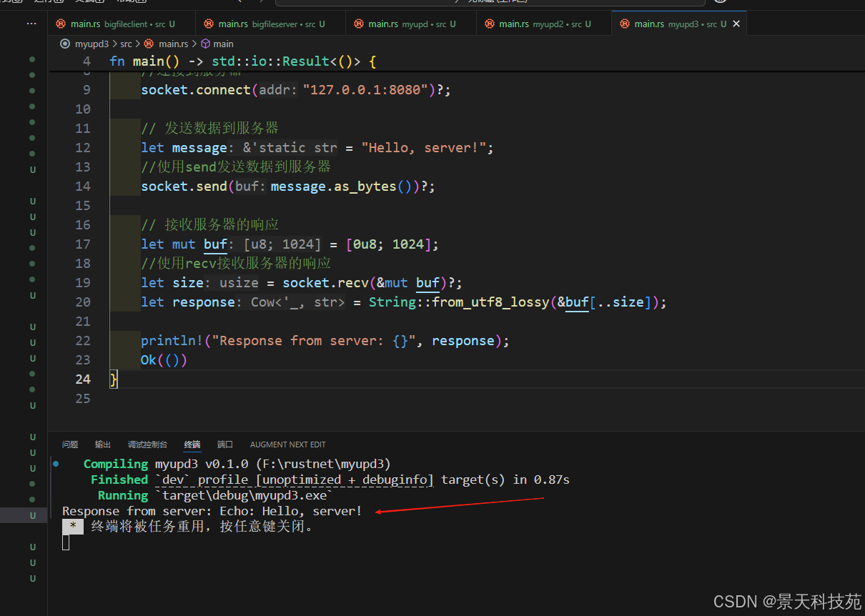Open the main.rs myupd2 editor tab

[x=543, y=24]
